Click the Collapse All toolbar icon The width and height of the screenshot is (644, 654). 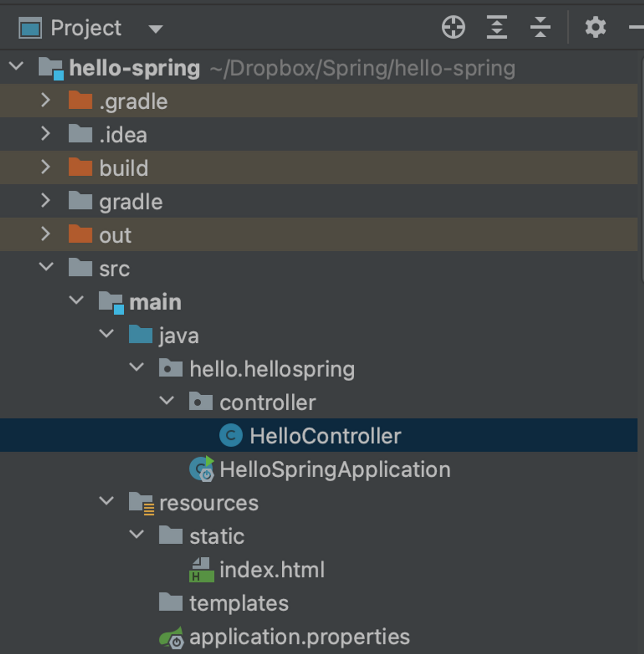(540, 27)
